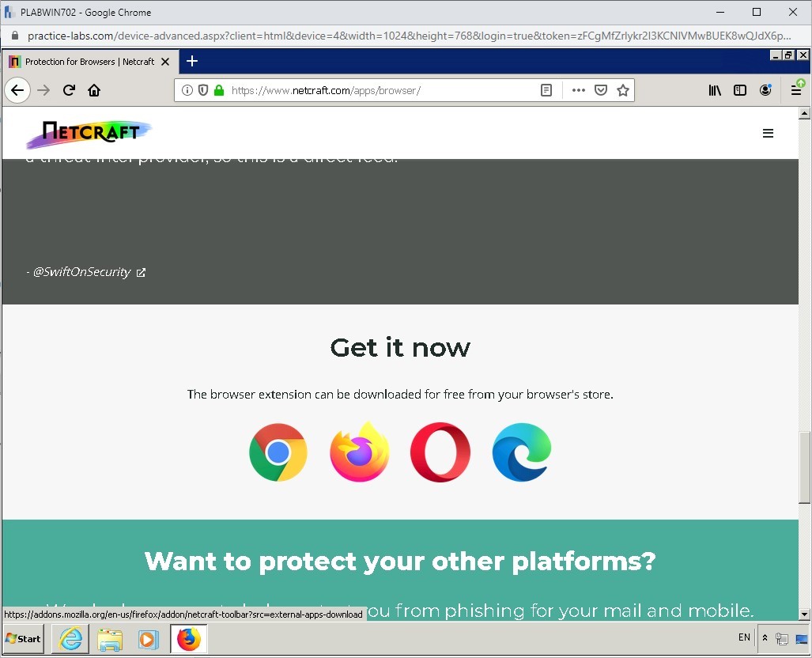
Task: Open a new tab with plus button
Action: pyautogui.click(x=192, y=62)
